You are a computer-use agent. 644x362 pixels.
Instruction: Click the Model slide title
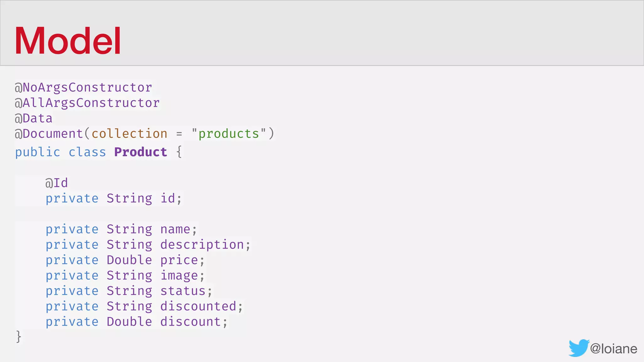(x=68, y=41)
